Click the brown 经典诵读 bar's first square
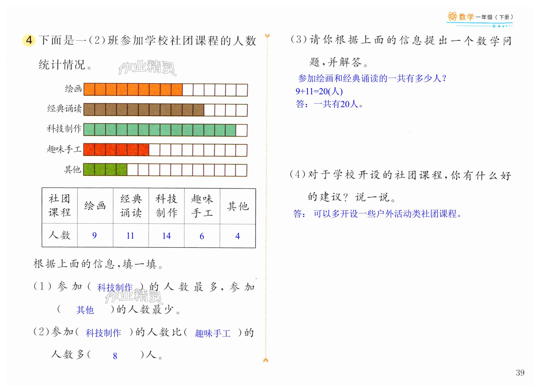This screenshot has width=540, height=392. click(89, 110)
